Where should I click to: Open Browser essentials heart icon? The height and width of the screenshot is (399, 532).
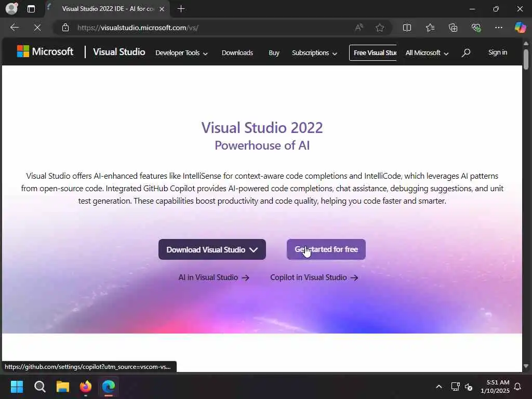click(476, 28)
